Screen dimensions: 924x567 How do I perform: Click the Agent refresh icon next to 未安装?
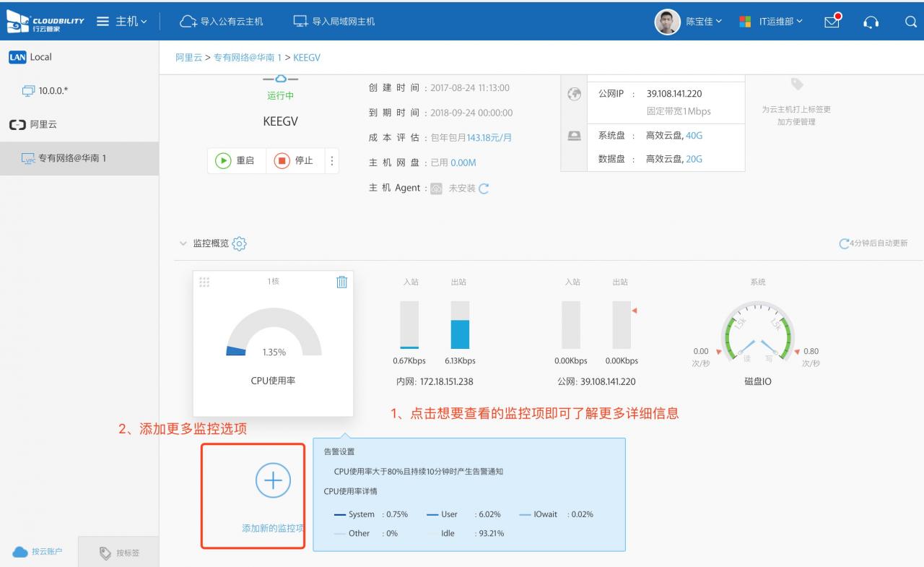(x=484, y=189)
